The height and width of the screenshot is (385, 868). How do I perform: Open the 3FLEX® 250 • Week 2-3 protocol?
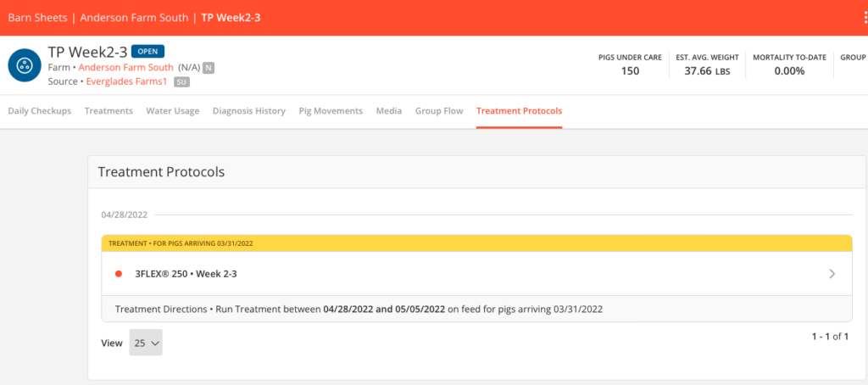pos(476,274)
